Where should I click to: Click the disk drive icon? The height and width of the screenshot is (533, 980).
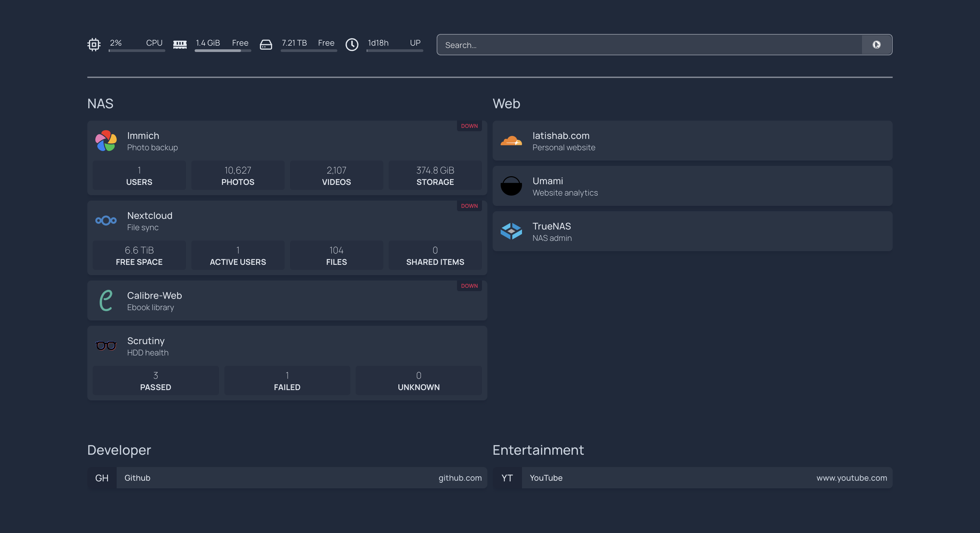pyautogui.click(x=266, y=45)
